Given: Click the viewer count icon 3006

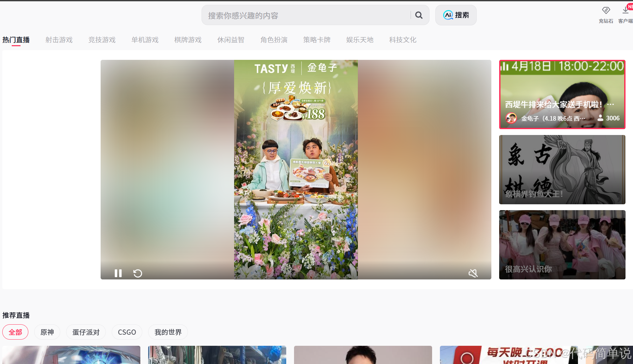Looking at the screenshot, I should (600, 118).
